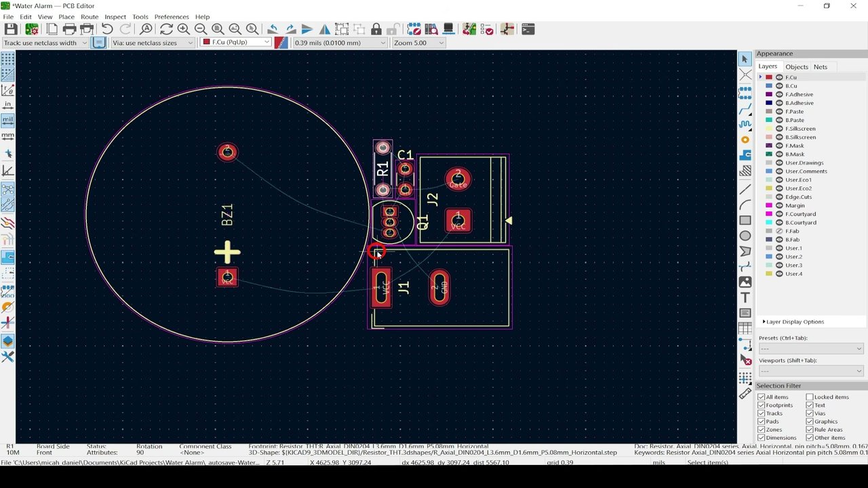Screen dimensions: 868x488
Task: Click the Mirror horizontally icon
Action: pyautogui.click(x=325, y=29)
